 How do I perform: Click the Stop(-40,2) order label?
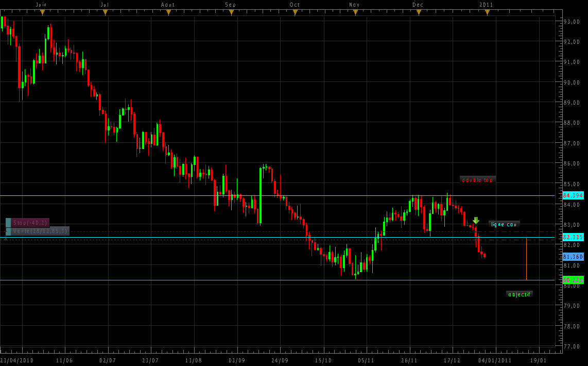[30, 223]
